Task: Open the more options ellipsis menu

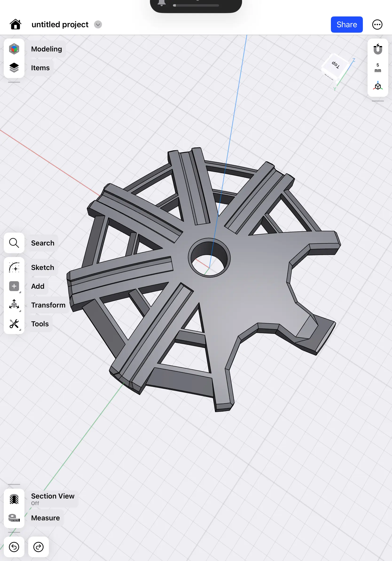Action: (x=377, y=24)
